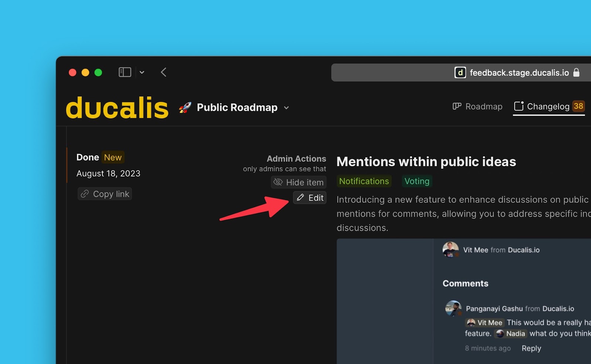The image size is (591, 364).
Task: Click the Ducalis logo
Action: coord(117,108)
